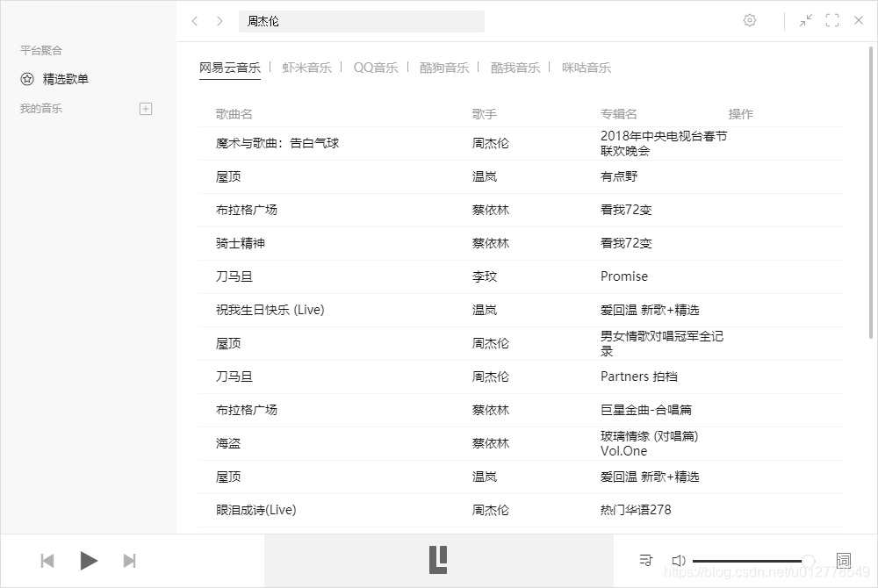Select 布拉格广场 from album 看我72变
878x588 pixels.
coord(247,211)
